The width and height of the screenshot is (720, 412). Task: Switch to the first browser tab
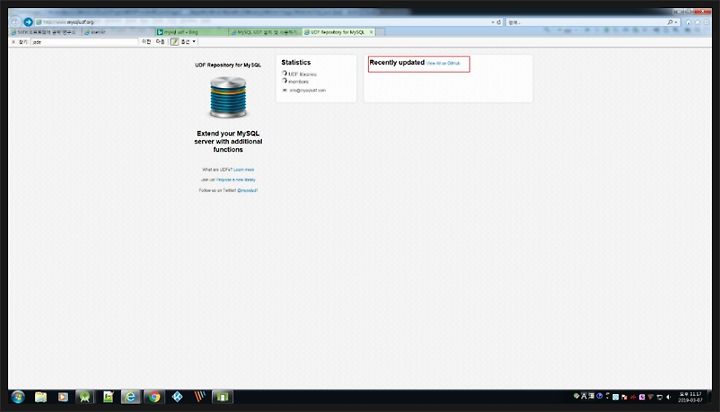pyautogui.click(x=45, y=32)
